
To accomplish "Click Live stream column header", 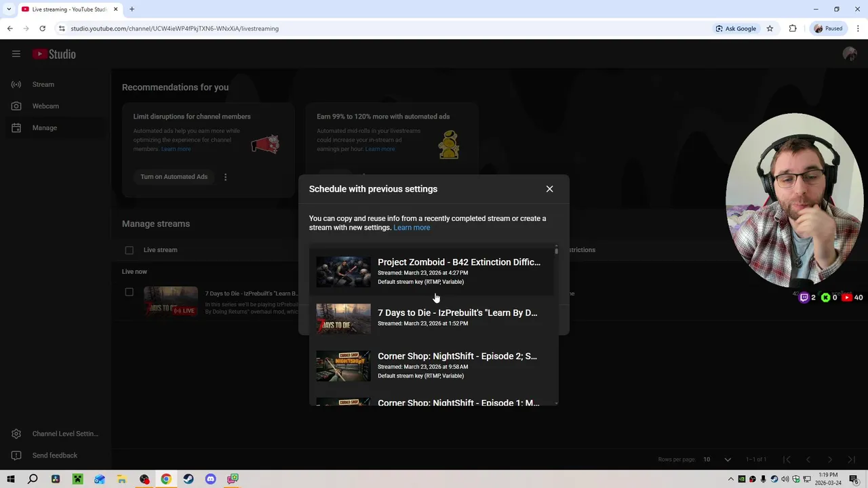I will tap(160, 250).
